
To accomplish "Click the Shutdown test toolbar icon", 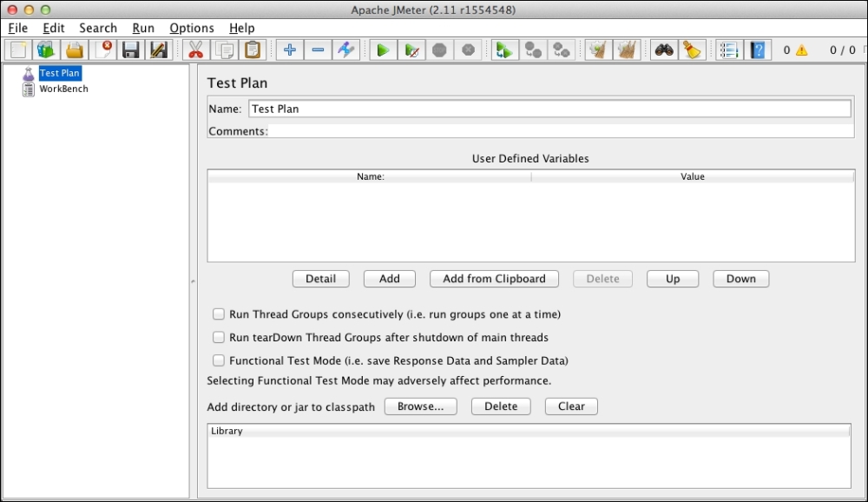I will pos(469,50).
